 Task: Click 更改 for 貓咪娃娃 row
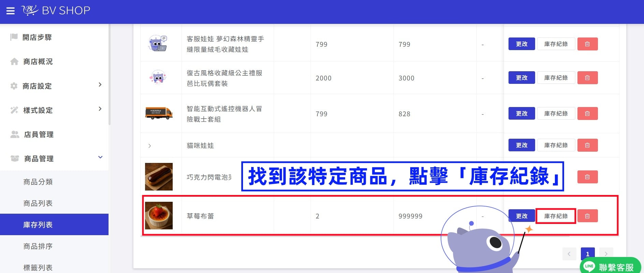coord(521,145)
